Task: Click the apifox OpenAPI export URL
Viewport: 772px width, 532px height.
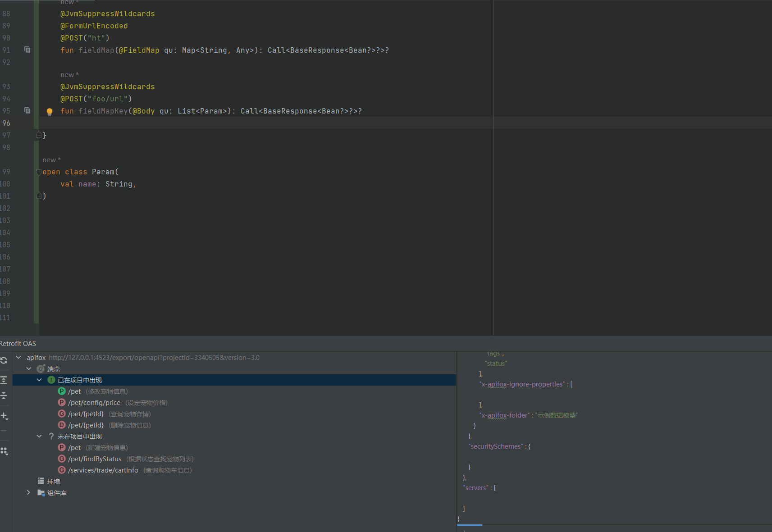Action: pyautogui.click(x=154, y=357)
